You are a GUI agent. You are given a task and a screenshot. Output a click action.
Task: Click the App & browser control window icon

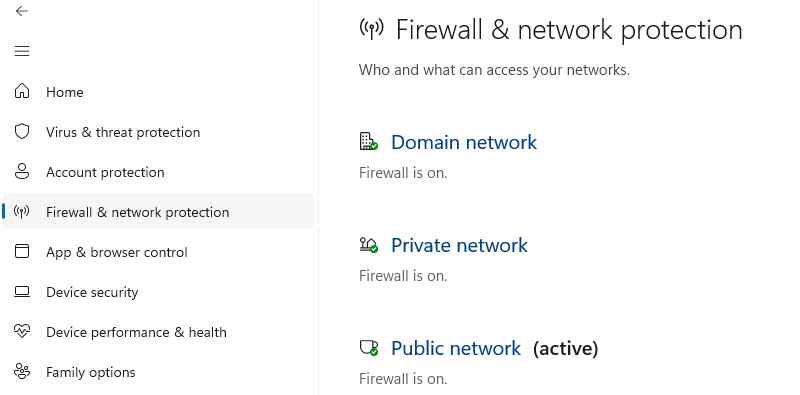[x=21, y=251]
